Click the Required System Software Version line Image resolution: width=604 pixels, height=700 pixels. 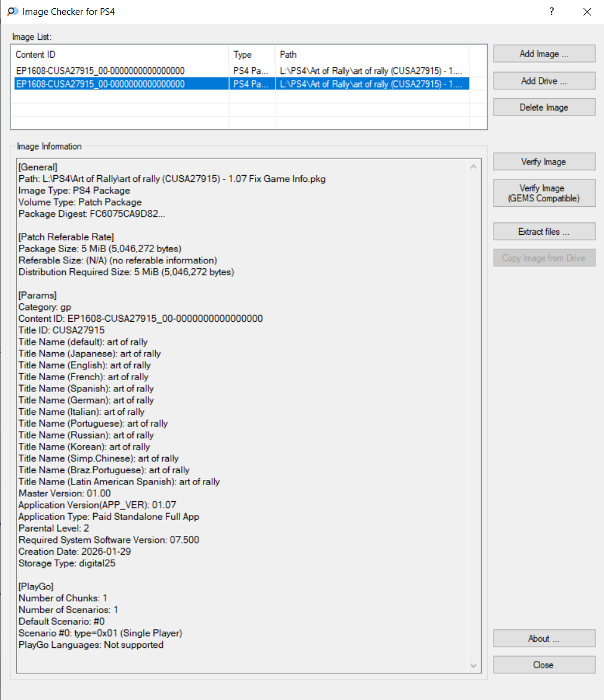point(109,540)
